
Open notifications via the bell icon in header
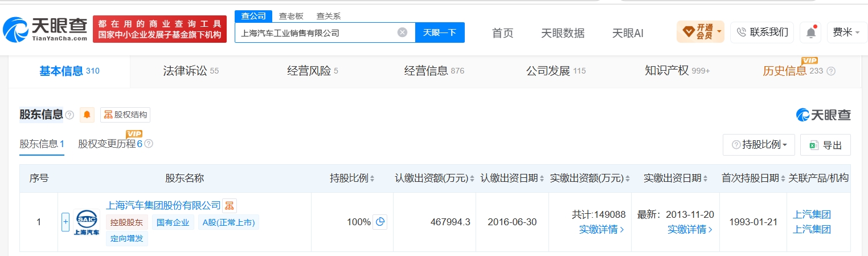coord(810,32)
